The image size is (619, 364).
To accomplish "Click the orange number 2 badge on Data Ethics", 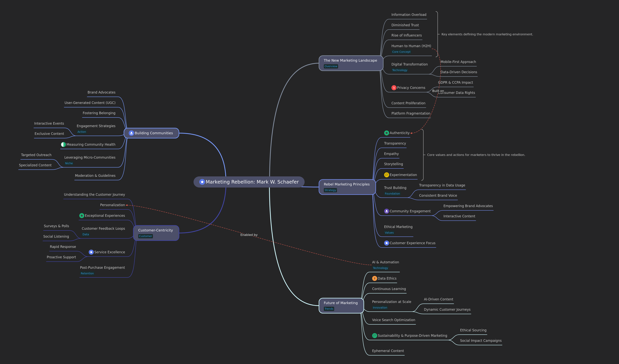I will pyautogui.click(x=374, y=278).
